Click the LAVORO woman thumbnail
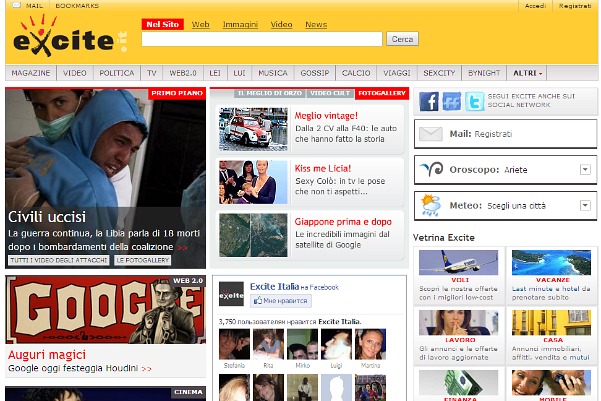Screen dimensions: 601x401 pyautogui.click(x=458, y=323)
